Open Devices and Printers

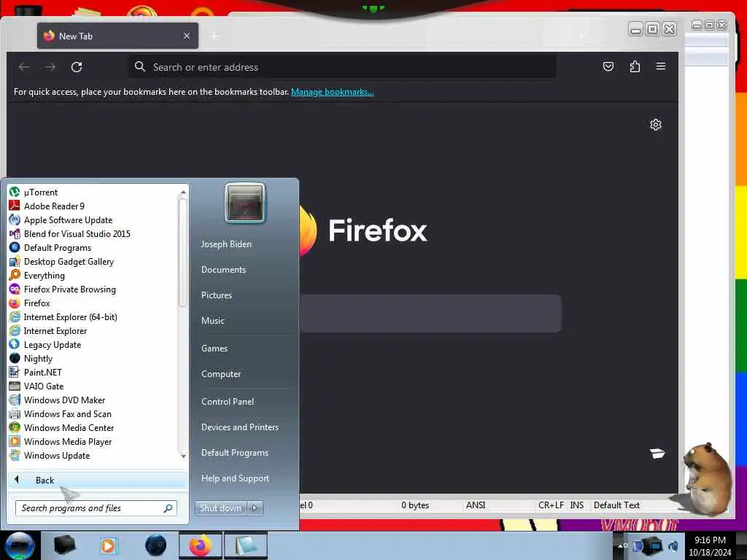pyautogui.click(x=239, y=427)
